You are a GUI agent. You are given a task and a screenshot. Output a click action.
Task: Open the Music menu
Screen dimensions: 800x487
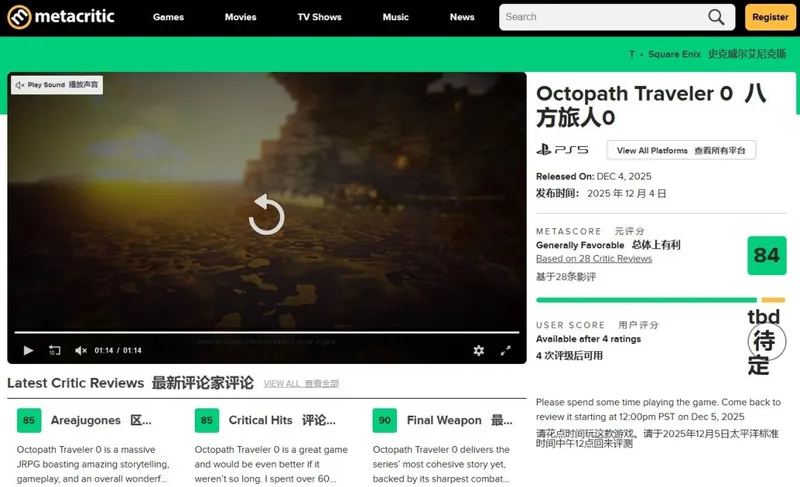(x=395, y=17)
